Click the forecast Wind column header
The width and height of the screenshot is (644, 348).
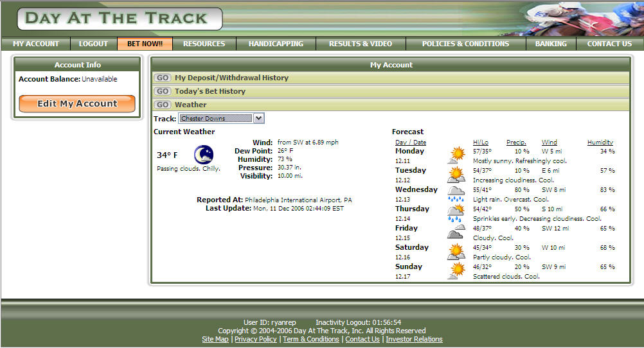(x=549, y=143)
